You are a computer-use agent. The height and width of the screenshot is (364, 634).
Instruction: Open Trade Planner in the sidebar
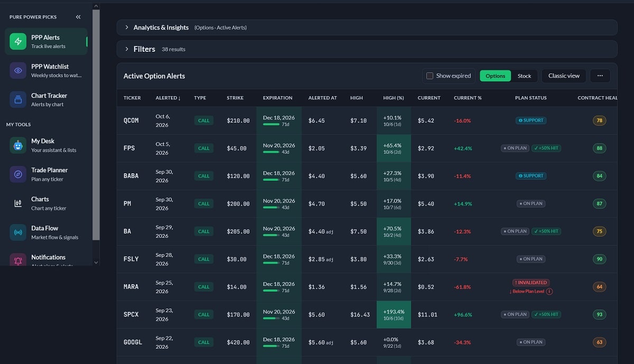click(x=46, y=174)
